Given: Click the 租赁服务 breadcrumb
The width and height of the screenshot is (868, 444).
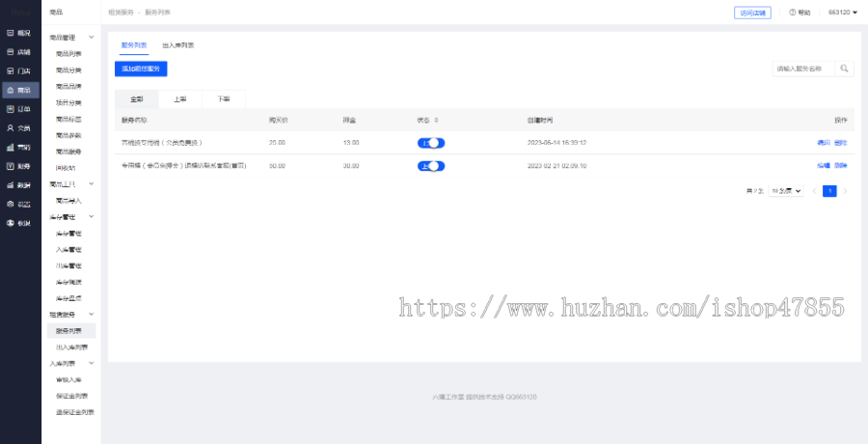Looking at the screenshot, I should 122,13.
